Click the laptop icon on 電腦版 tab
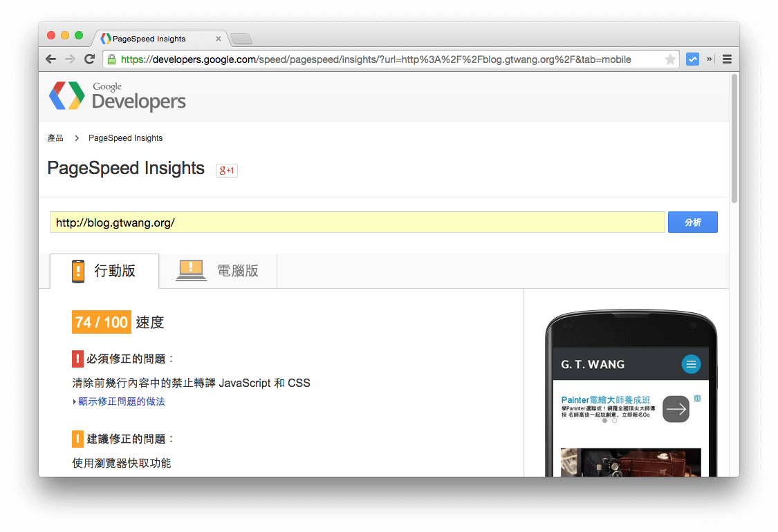Viewport: 778px width, 532px height. point(191,270)
